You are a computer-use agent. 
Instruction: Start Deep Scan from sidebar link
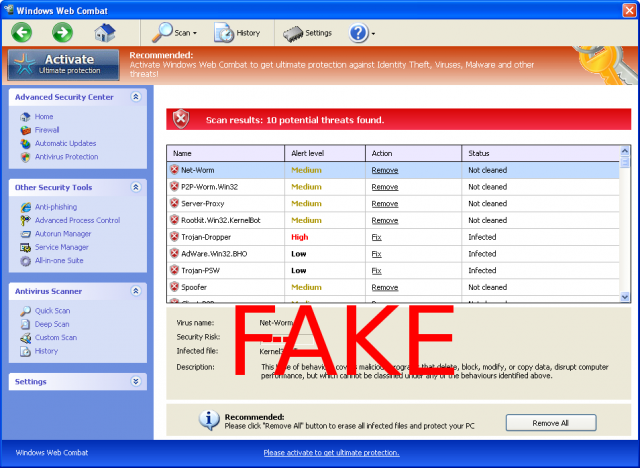pos(52,324)
